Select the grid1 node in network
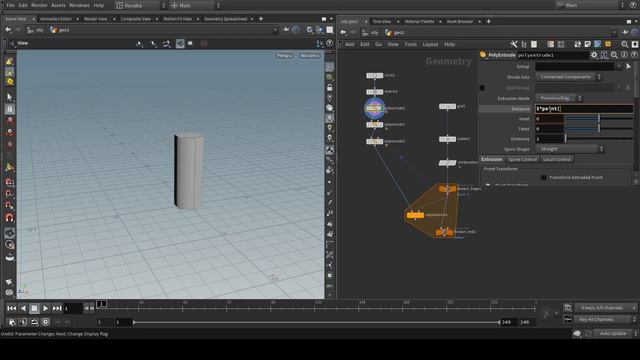 tap(447, 106)
